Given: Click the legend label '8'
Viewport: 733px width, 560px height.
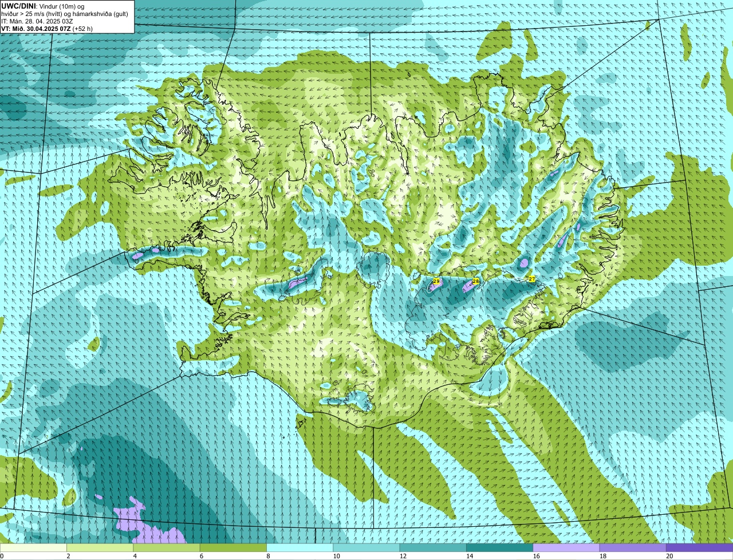Looking at the screenshot, I should (x=267, y=556).
